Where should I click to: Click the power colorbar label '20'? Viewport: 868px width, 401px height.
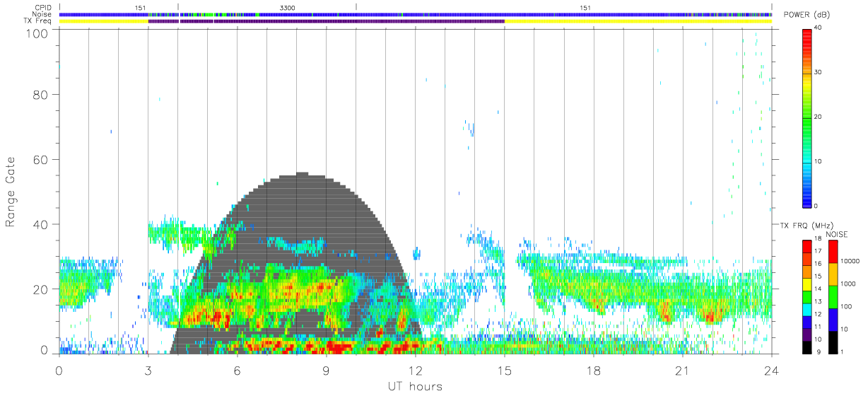coord(818,117)
